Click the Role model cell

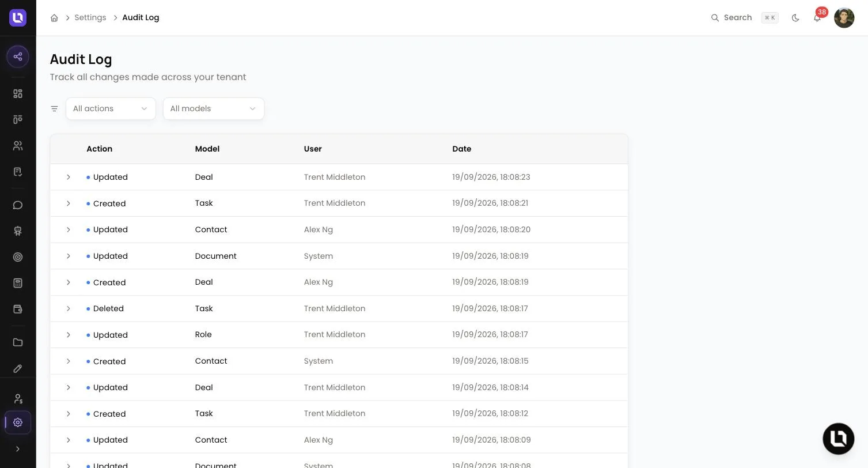[203, 334]
